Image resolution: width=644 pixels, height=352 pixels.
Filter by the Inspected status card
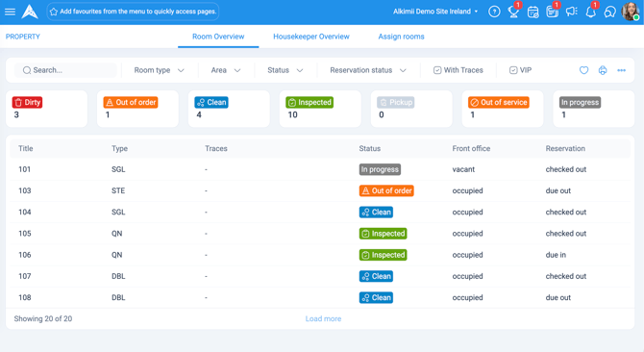coord(320,109)
